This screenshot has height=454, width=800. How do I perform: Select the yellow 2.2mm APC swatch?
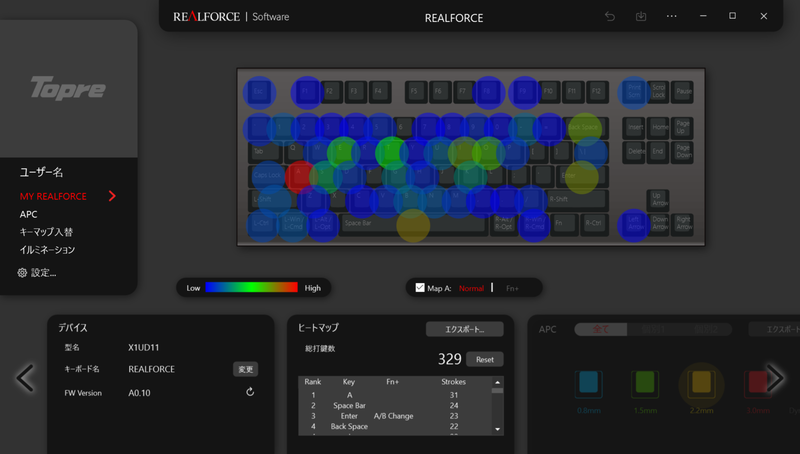(702, 384)
